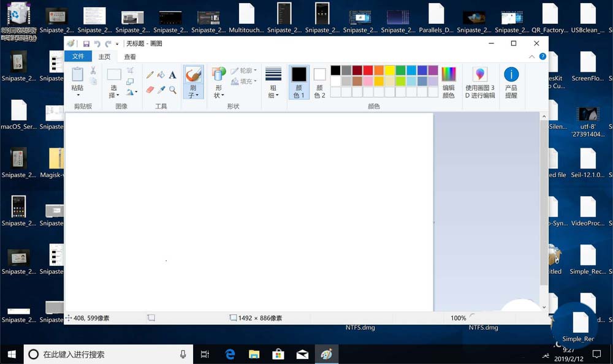This screenshot has height=364, width=613.
Task: Click the 产品提醒 product alerts icon
Action: [511, 80]
